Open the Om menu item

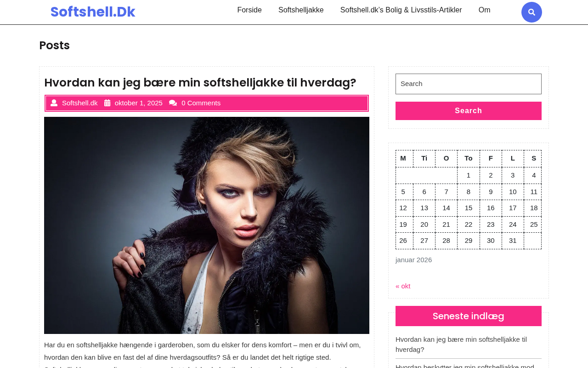[x=484, y=10]
